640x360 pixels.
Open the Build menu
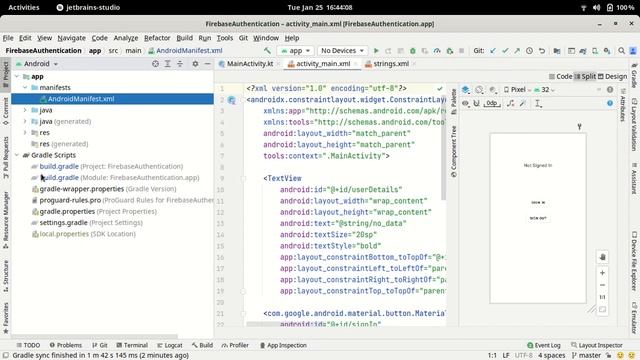pyautogui.click(x=184, y=38)
